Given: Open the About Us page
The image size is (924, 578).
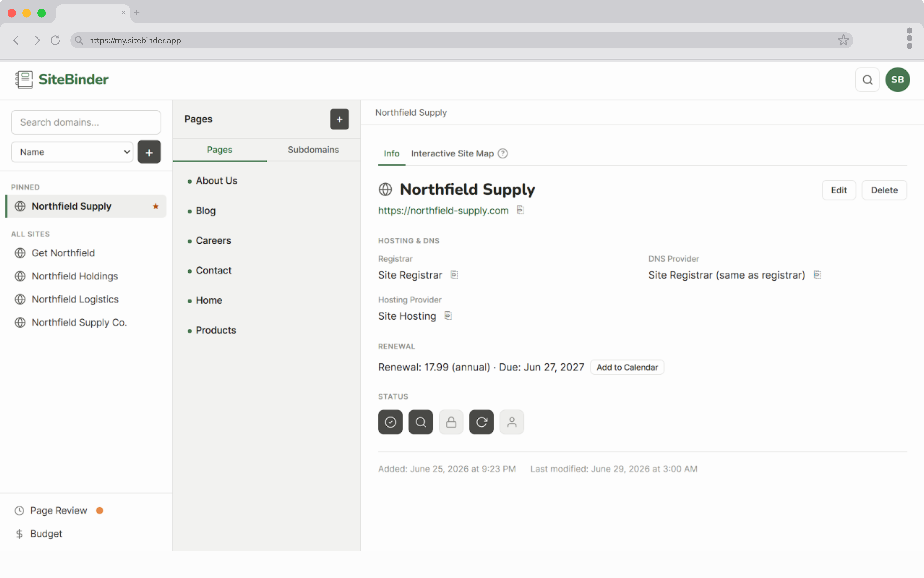Looking at the screenshot, I should click(217, 180).
